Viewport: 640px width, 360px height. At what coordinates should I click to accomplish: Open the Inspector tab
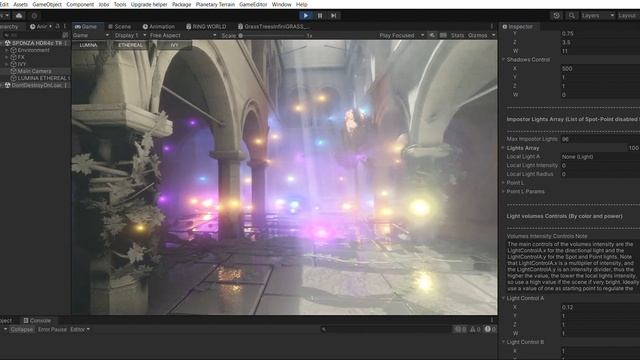[517, 27]
